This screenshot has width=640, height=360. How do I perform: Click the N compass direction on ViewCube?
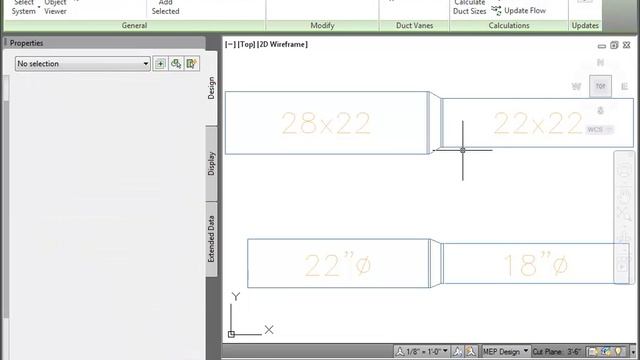click(x=600, y=62)
